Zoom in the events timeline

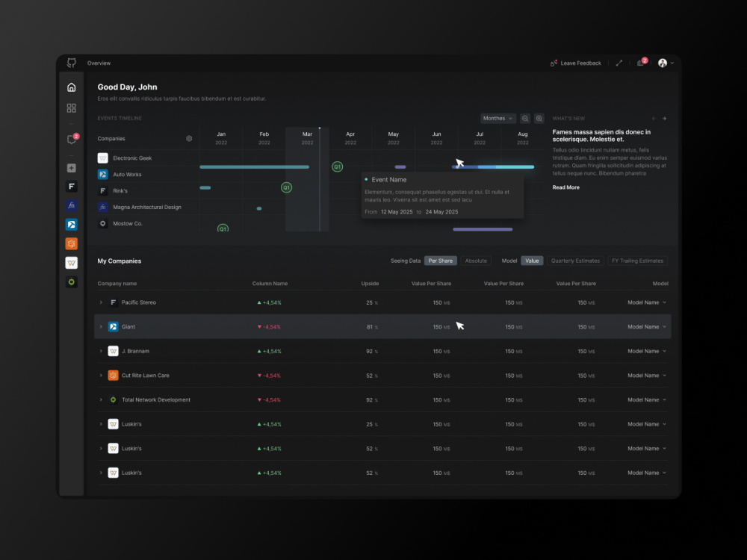click(539, 119)
